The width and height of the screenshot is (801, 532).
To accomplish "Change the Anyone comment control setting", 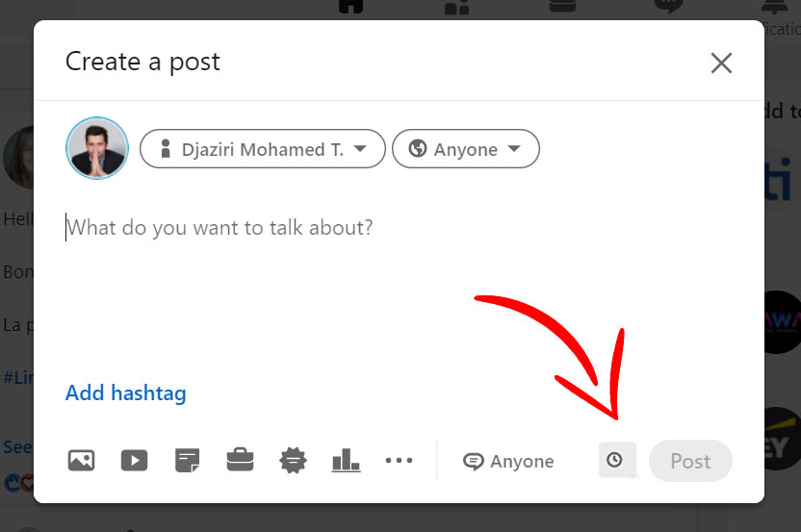I will [508, 462].
